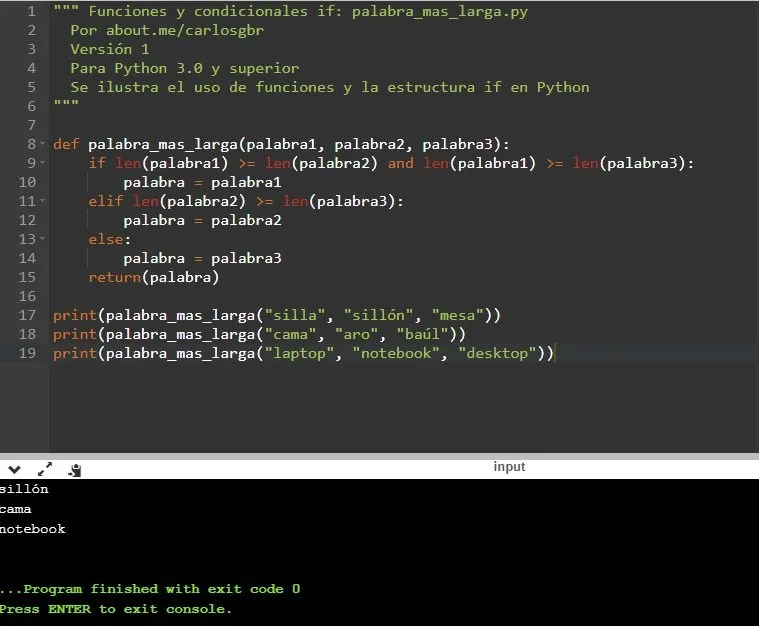The height and width of the screenshot is (626, 759).
Task: Click 'Versión 1' comment text
Action: tap(110, 49)
